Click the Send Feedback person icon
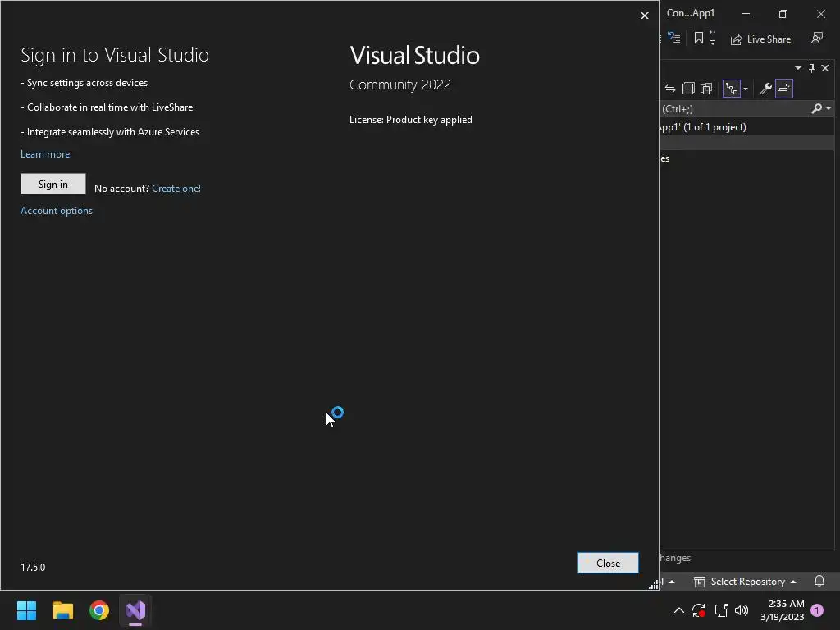Screen dimensions: 840x630 pos(817,38)
